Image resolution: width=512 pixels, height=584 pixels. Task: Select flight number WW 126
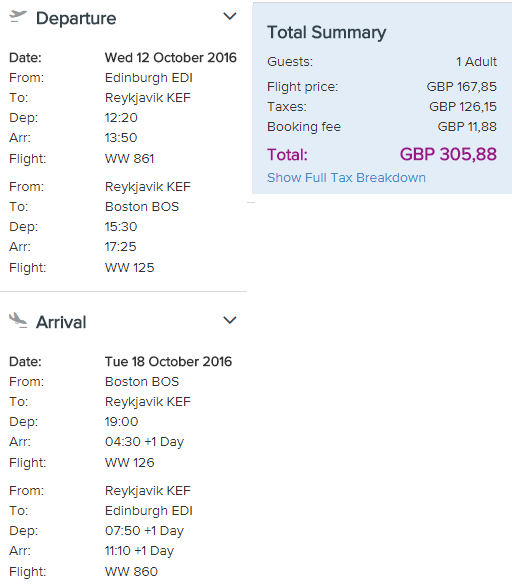[130, 463]
